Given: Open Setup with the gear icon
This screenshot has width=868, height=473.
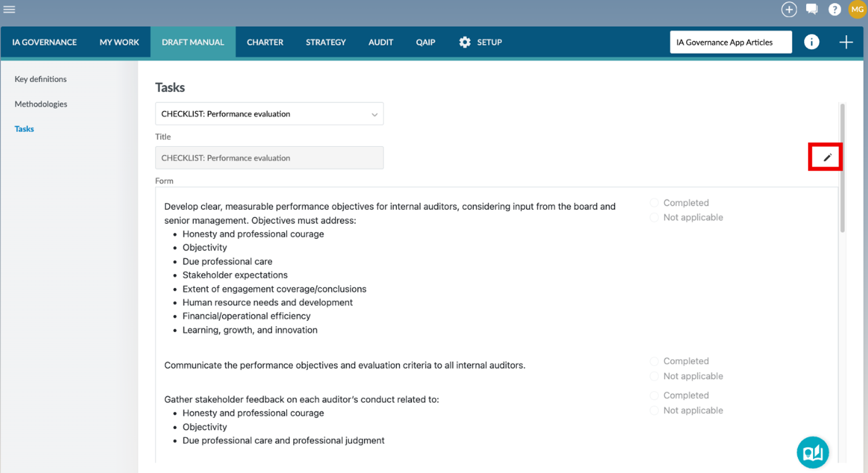Looking at the screenshot, I should click(480, 42).
